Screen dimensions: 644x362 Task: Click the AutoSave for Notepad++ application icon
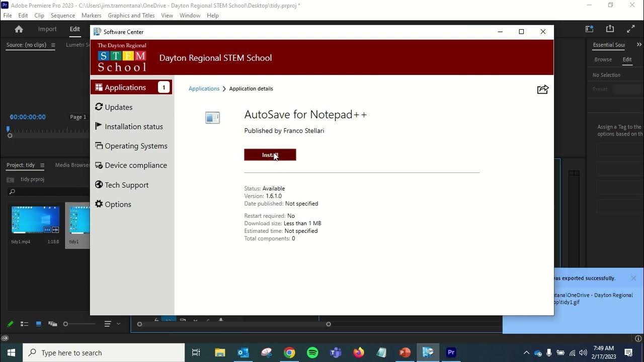pyautogui.click(x=212, y=118)
